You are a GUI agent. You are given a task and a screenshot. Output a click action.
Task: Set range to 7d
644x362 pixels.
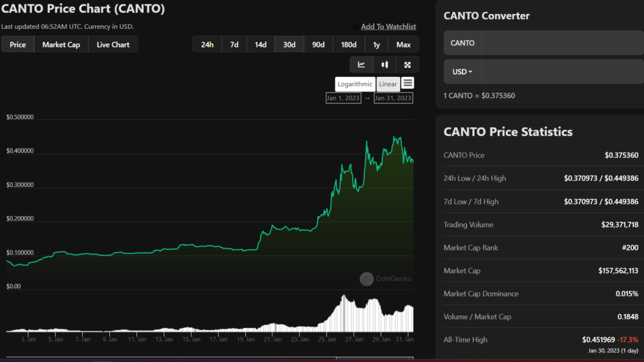click(234, 45)
